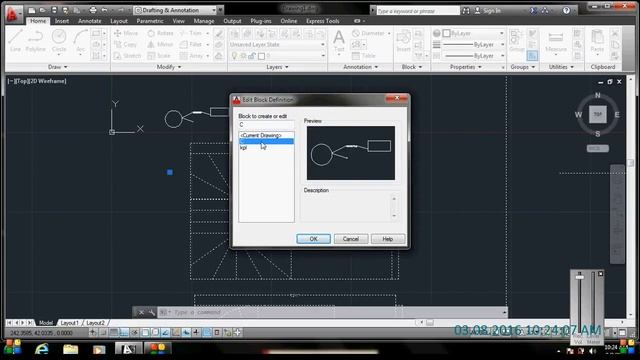Activate the Array command

click(x=191, y=56)
